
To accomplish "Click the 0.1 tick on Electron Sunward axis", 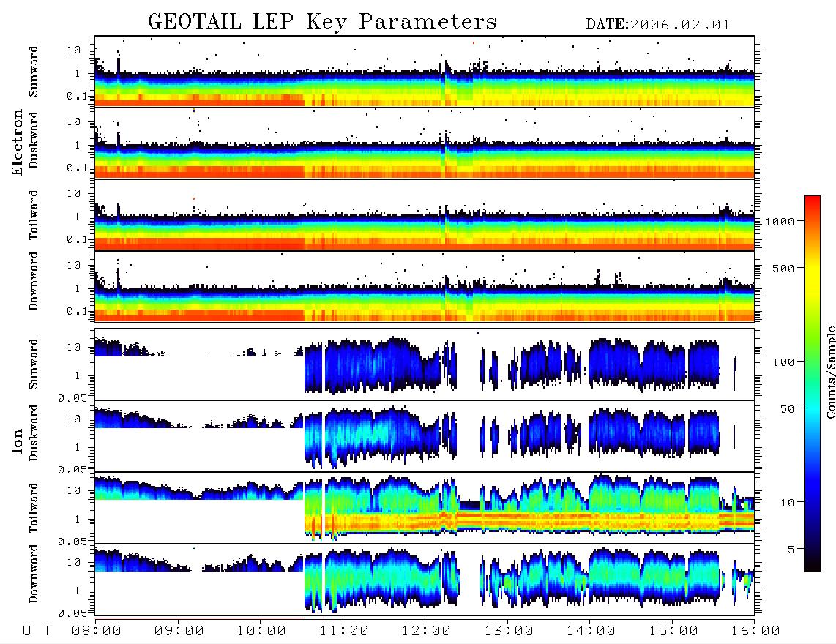I will 77,96.
